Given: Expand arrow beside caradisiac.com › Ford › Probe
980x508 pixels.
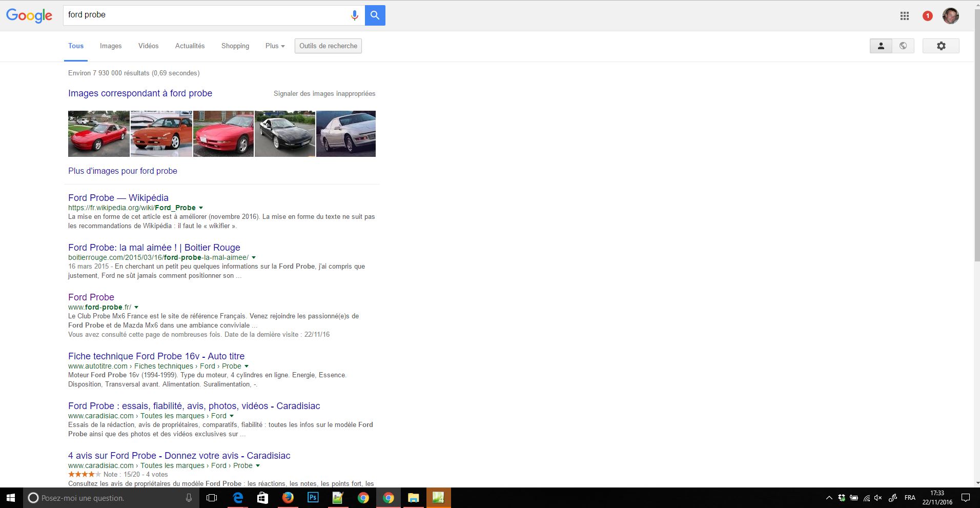Looking at the screenshot, I should [258, 465].
